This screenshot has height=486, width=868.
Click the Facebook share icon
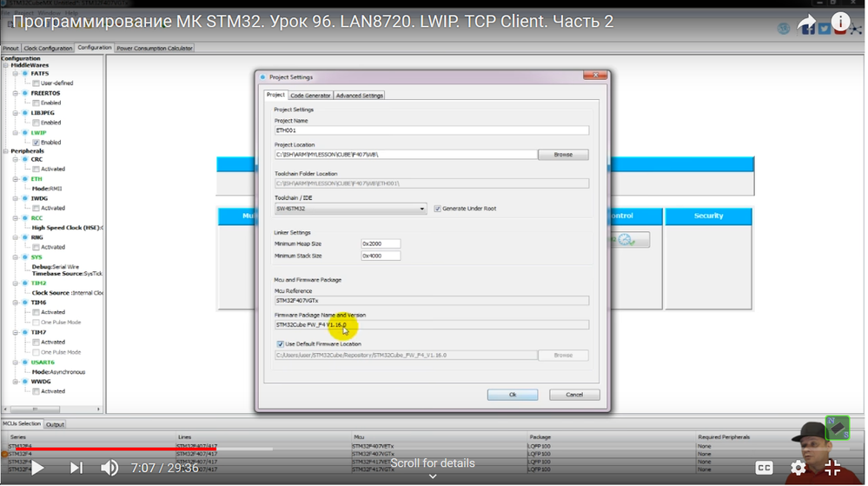pyautogui.click(x=808, y=29)
